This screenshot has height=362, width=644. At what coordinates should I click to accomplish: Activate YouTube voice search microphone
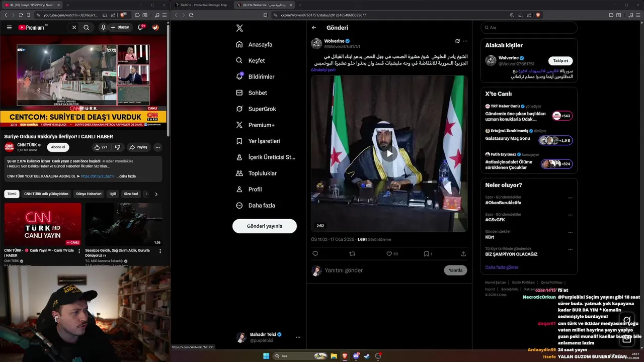103,28
